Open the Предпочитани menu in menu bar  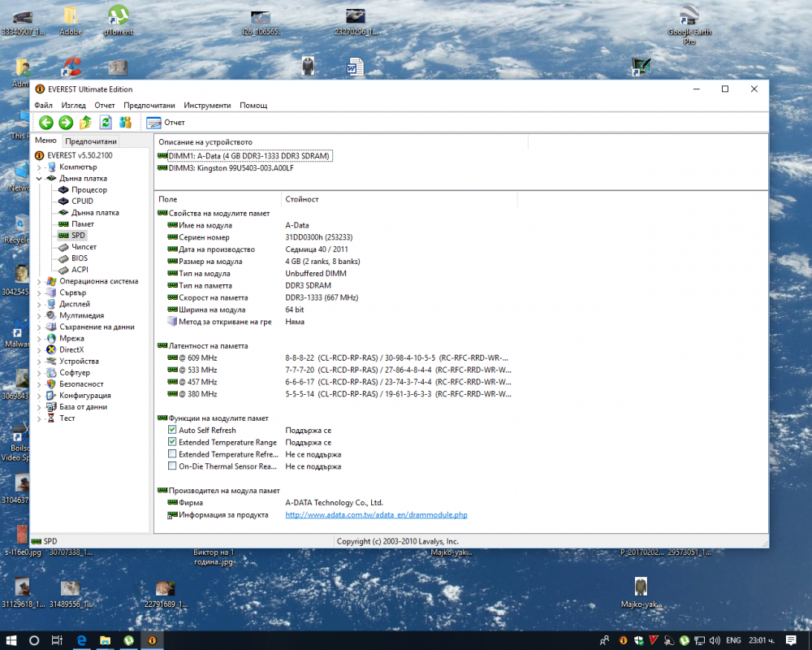pos(149,106)
